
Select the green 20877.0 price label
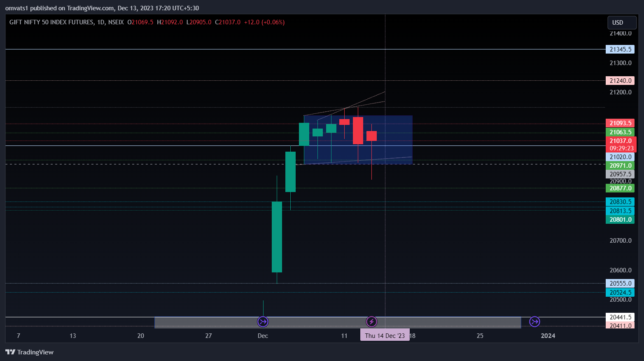click(620, 188)
